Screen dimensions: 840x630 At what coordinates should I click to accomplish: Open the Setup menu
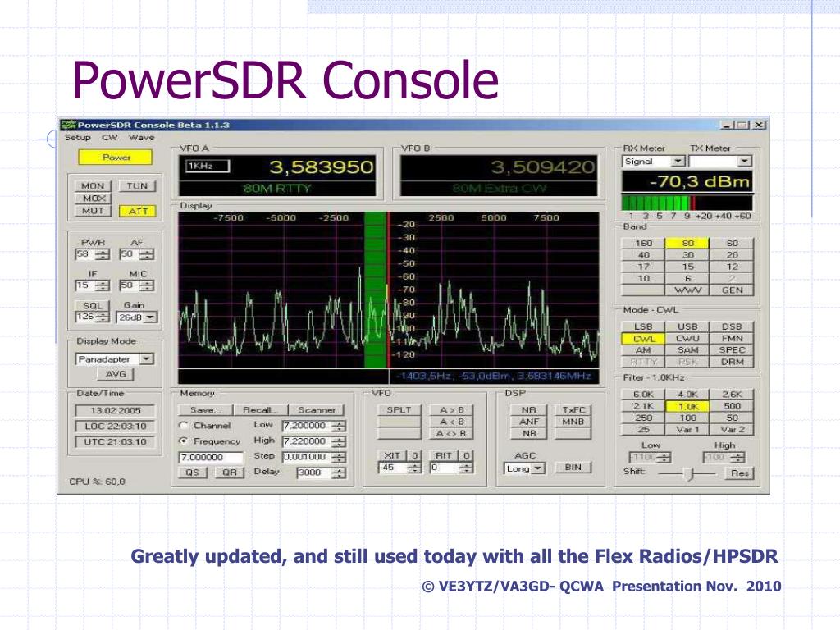[x=78, y=138]
